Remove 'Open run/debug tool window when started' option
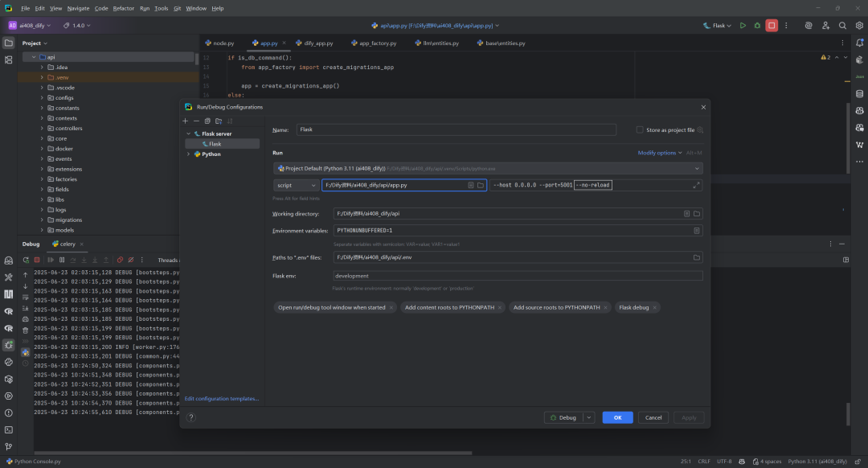Screen dimensions: 868x468 [x=391, y=308]
